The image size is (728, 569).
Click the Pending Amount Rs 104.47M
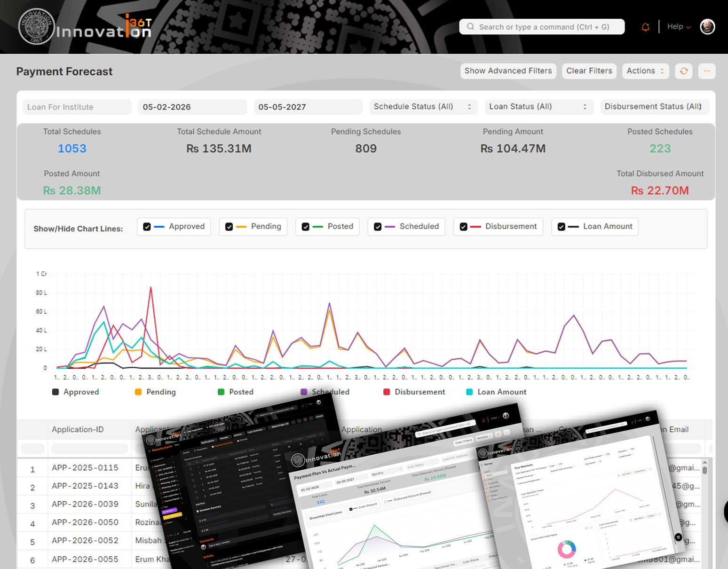(513, 149)
